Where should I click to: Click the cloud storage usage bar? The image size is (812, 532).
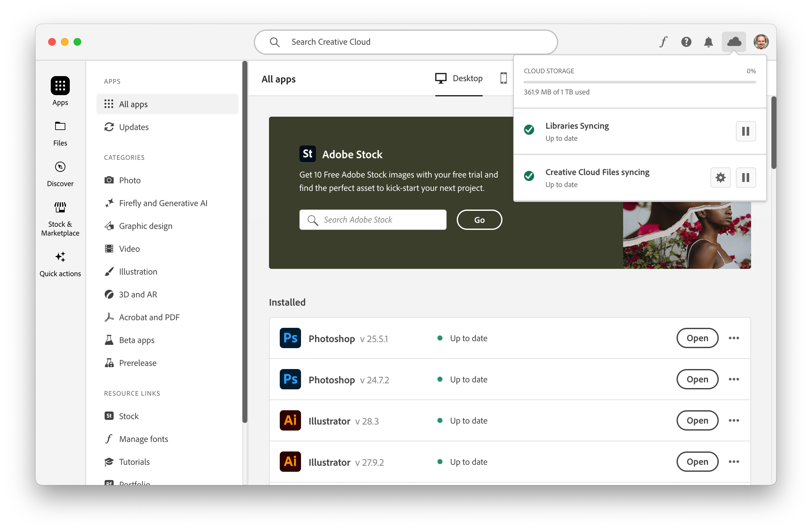[639, 82]
